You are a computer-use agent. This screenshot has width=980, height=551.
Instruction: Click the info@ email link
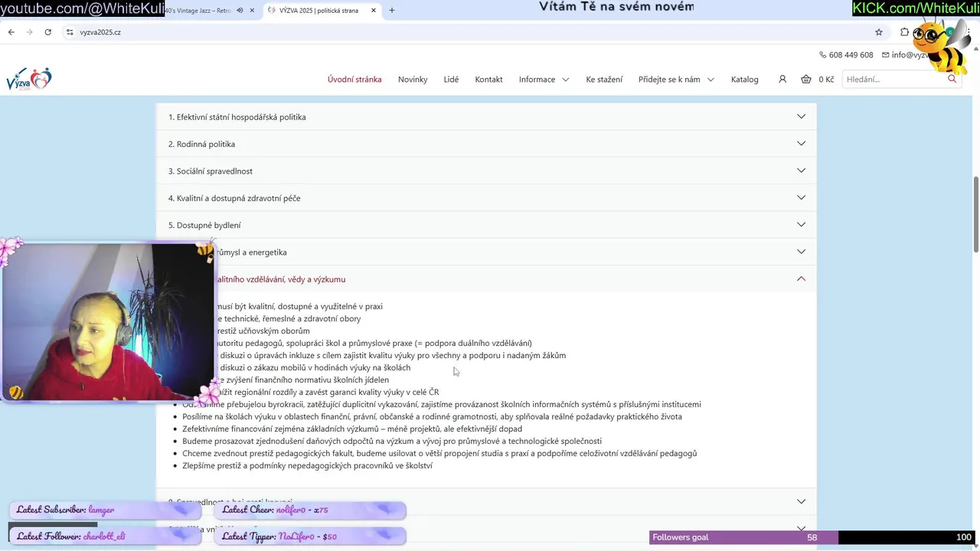pyautogui.click(x=905, y=55)
